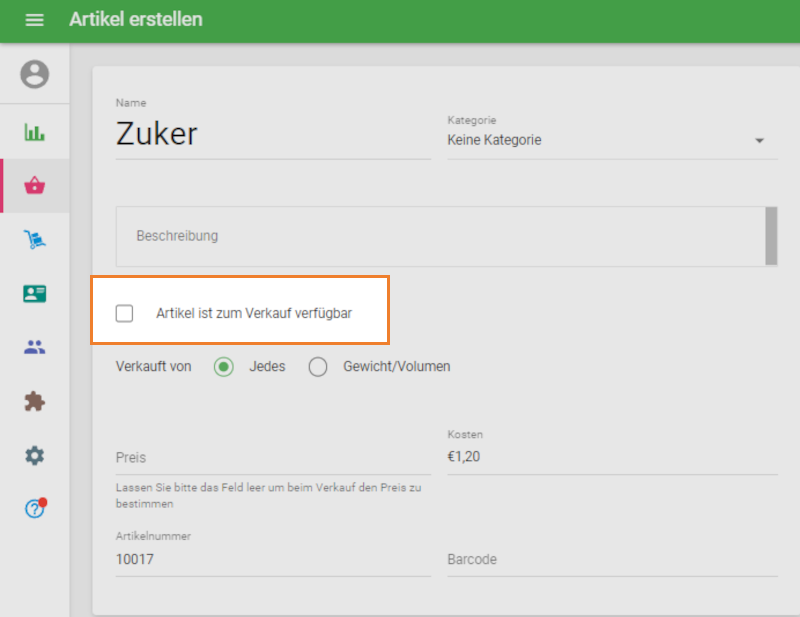Open the customers people icon
Viewport: 800px width, 617px height.
point(34,347)
